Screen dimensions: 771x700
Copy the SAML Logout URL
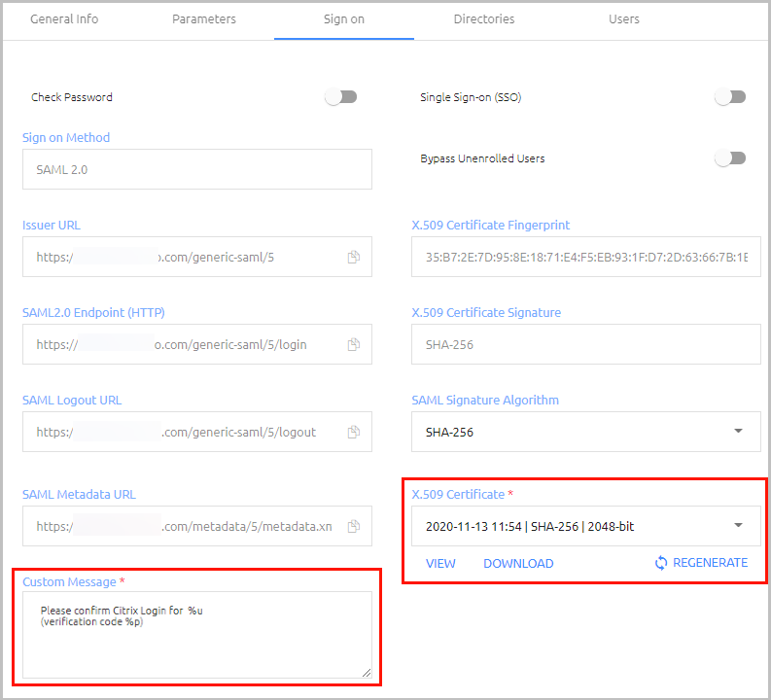tap(354, 432)
